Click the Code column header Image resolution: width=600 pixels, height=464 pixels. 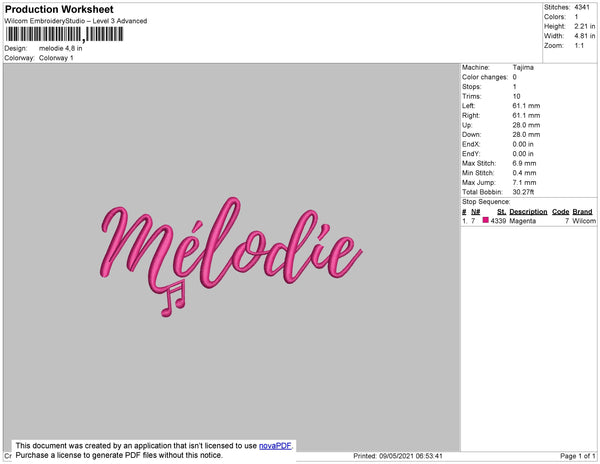(561, 212)
